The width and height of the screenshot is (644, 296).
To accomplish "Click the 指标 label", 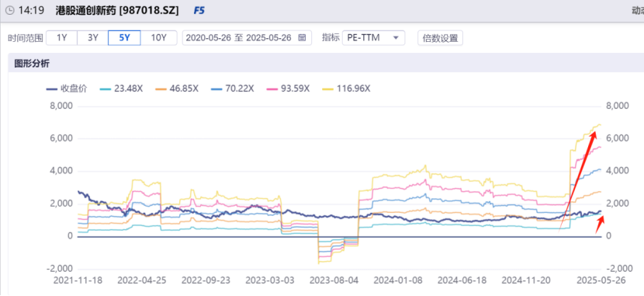I will pyautogui.click(x=331, y=38).
